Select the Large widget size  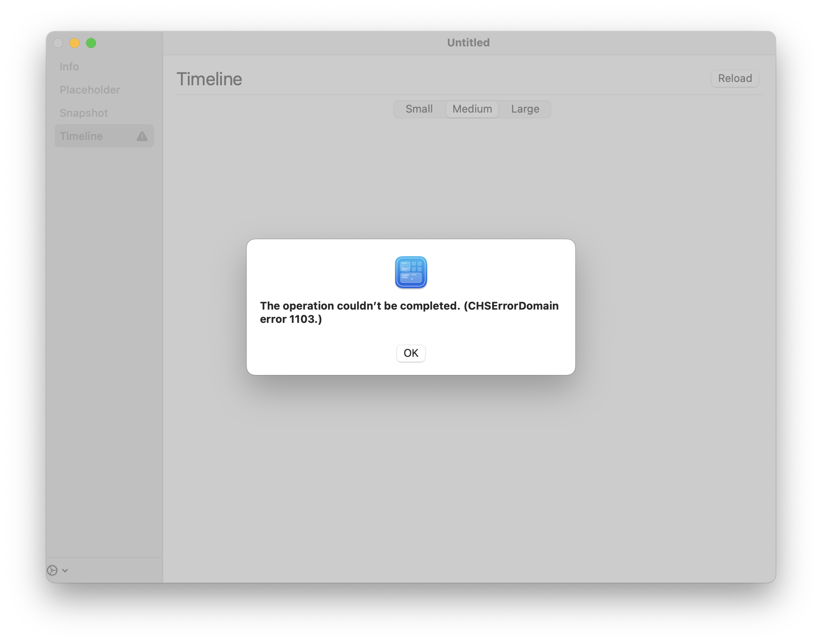click(x=525, y=109)
